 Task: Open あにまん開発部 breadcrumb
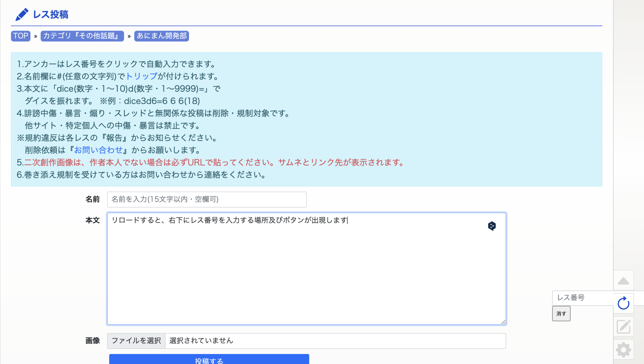coord(161,36)
